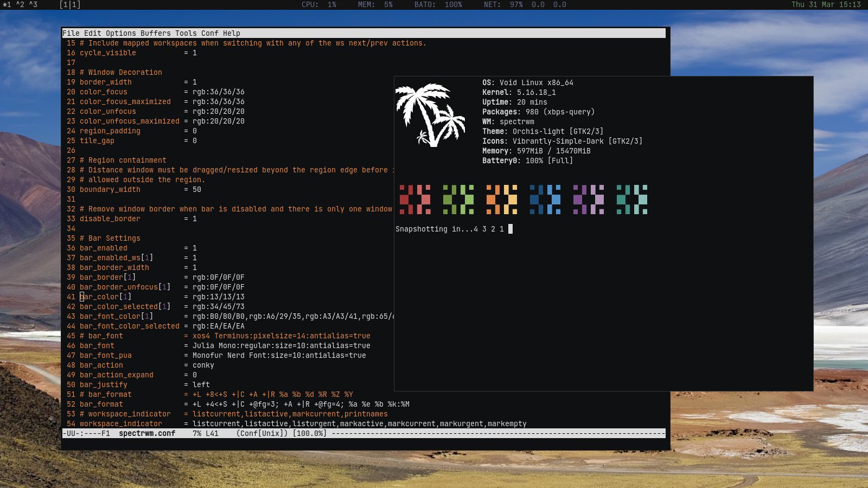The height and width of the screenshot is (488, 868).
Task: Click the green color block in terminal
Action: pos(458,200)
